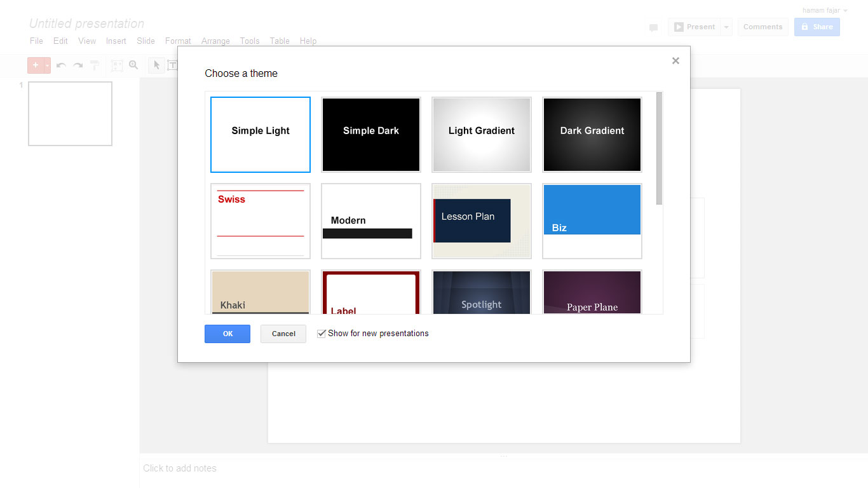Click the Redo icon
The height and width of the screenshot is (488, 868).
[x=78, y=65]
